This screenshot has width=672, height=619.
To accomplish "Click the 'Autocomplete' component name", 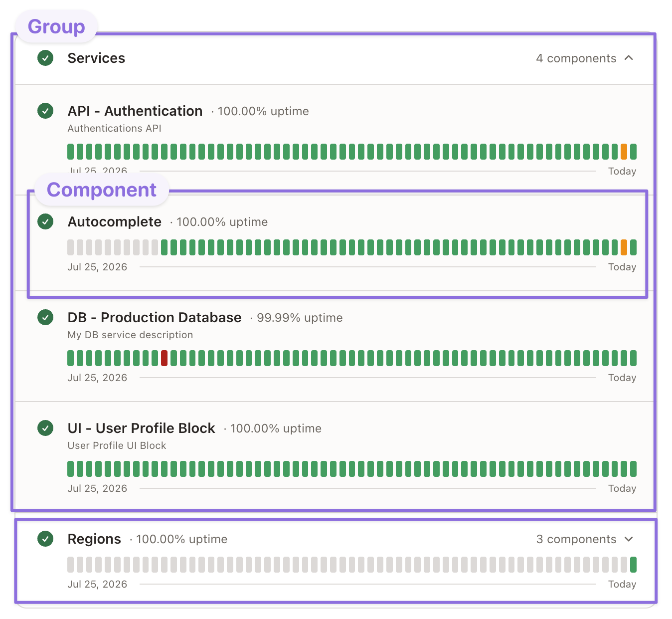I will click(x=115, y=222).
